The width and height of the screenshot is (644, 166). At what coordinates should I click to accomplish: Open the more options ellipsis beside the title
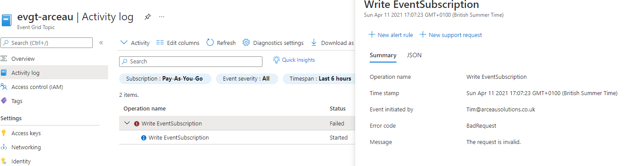click(162, 17)
